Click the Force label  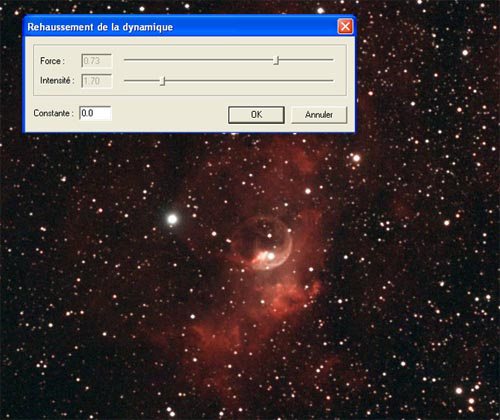point(52,61)
